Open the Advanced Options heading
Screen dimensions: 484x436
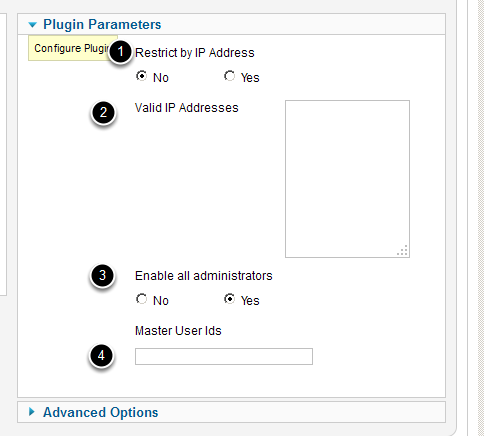pos(100,412)
